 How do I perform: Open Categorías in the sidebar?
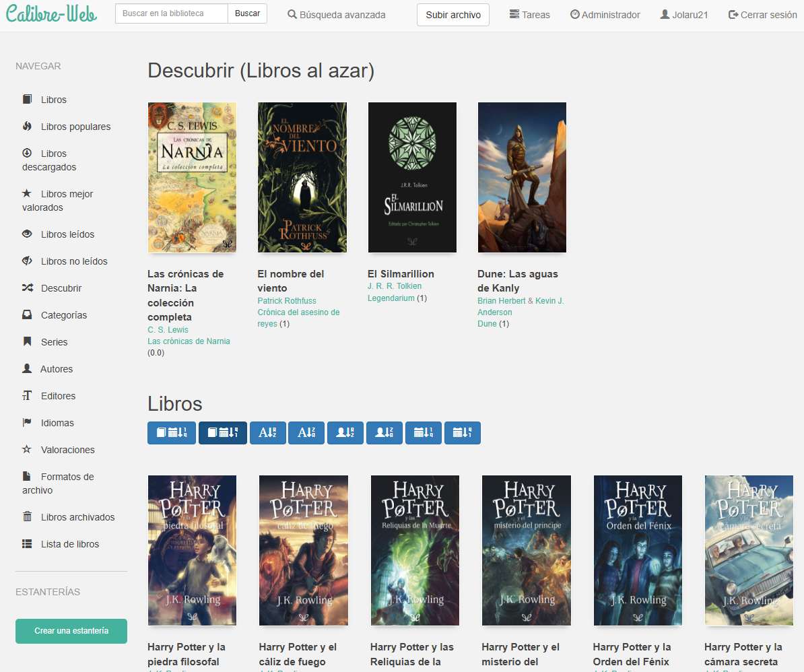(63, 315)
